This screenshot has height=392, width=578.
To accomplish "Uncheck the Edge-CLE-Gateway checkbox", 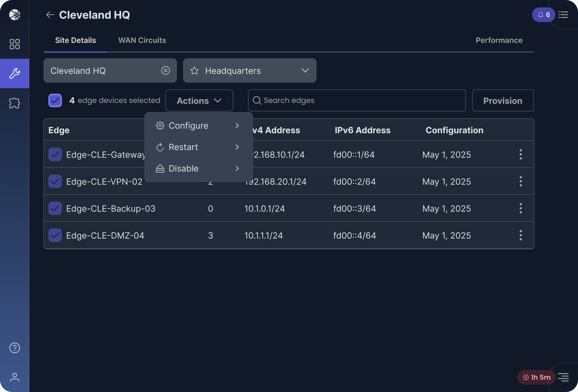I will pos(55,155).
